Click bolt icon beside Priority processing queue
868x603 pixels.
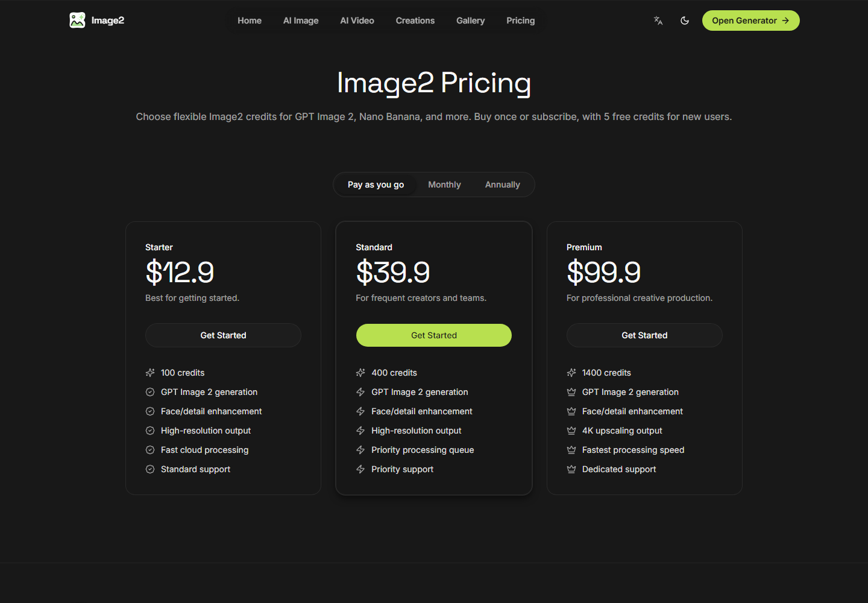tap(360, 450)
